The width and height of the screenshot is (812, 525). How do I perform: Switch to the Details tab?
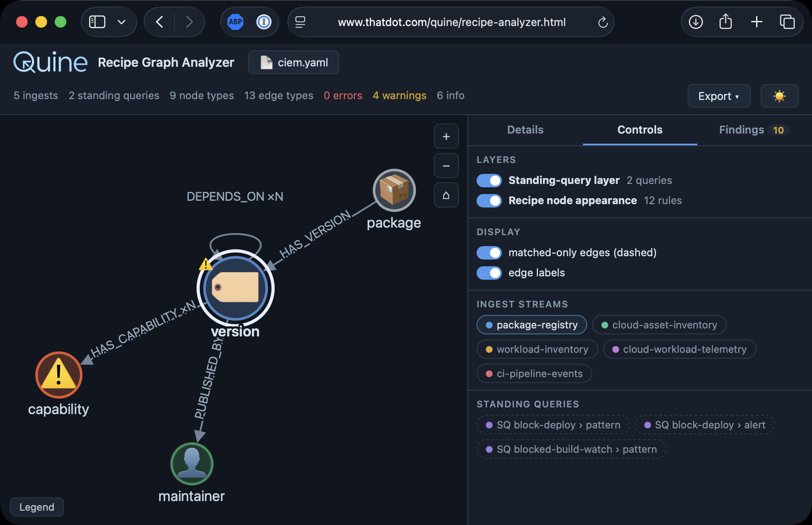[x=525, y=130]
